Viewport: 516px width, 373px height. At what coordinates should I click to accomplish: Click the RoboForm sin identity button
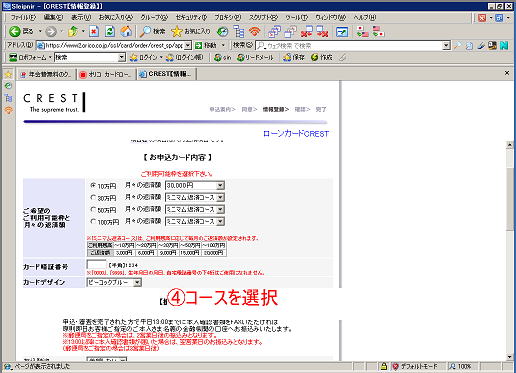[x=223, y=57]
